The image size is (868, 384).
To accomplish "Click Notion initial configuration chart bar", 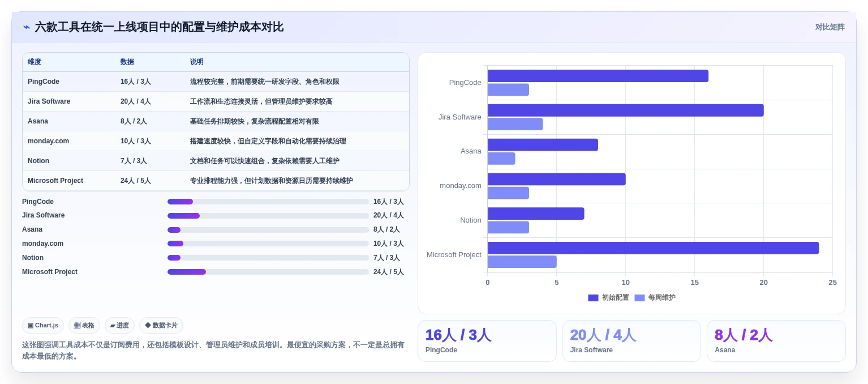I will coord(536,214).
